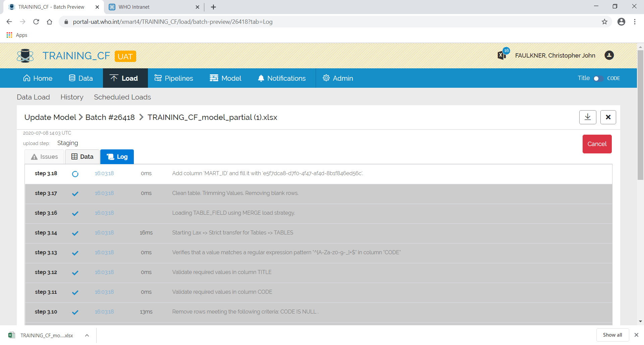Show all downloads in the download bar
The width and height of the screenshot is (644, 345).
tap(612, 335)
